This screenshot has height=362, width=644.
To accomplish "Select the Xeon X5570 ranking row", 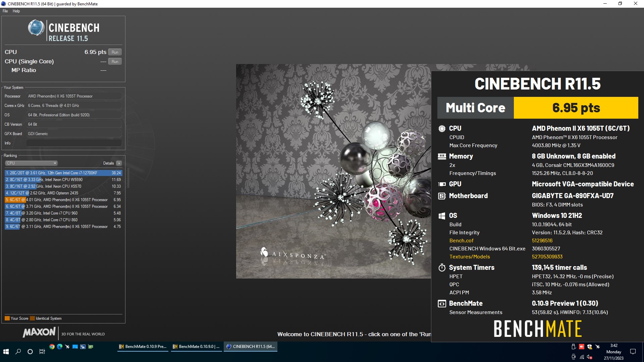I will pos(63,186).
